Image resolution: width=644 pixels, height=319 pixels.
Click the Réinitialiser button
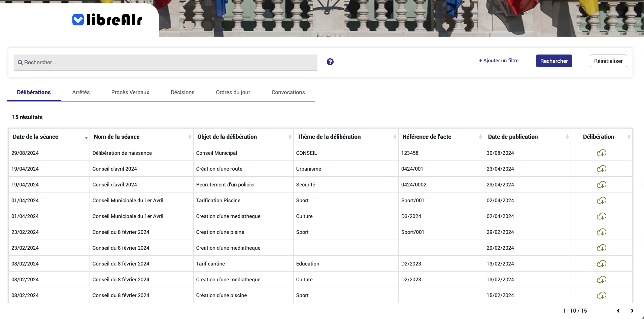(x=608, y=61)
